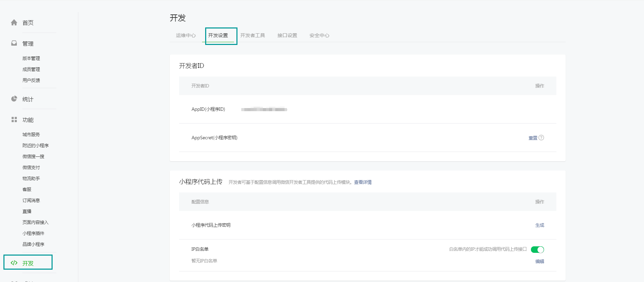Go to the 接口设置 tab

tap(287, 35)
